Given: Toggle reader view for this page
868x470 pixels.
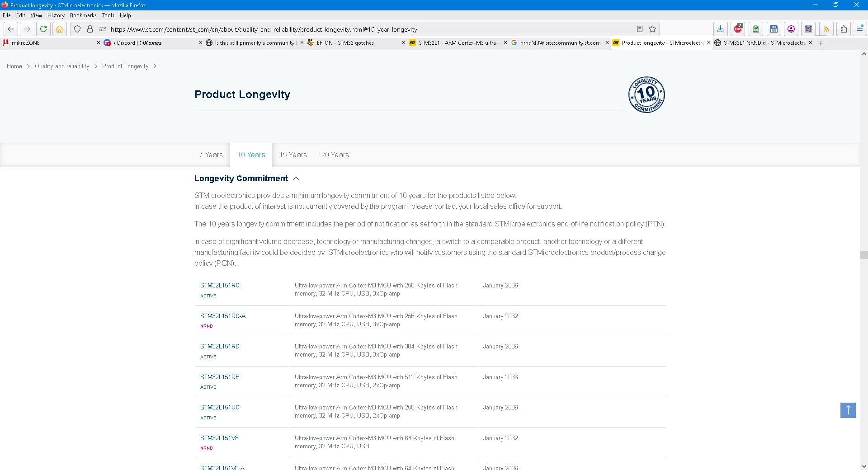Looking at the screenshot, I should (x=640, y=29).
